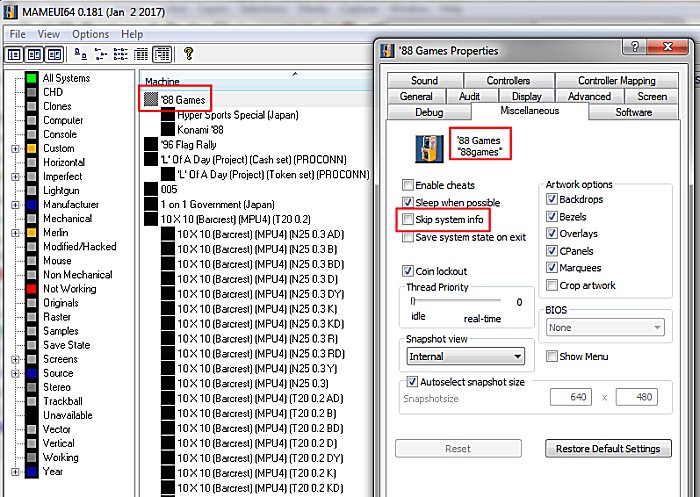Uncheck the Backdrops artwork option
The image size is (700, 497).
pos(552,199)
